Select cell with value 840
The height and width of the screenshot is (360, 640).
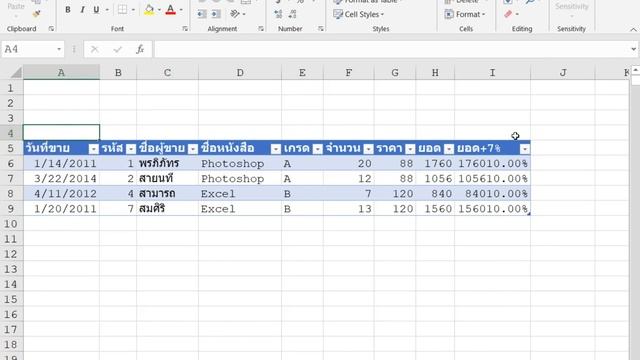(x=435, y=193)
